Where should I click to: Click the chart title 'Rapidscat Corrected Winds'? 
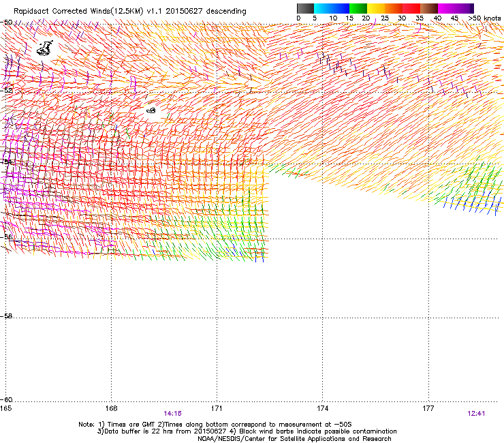point(62,12)
